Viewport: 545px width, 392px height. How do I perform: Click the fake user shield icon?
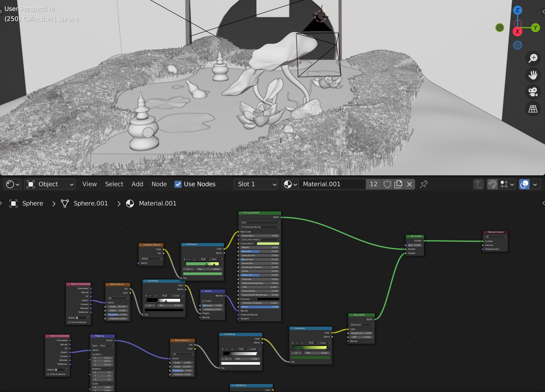pyautogui.click(x=387, y=184)
